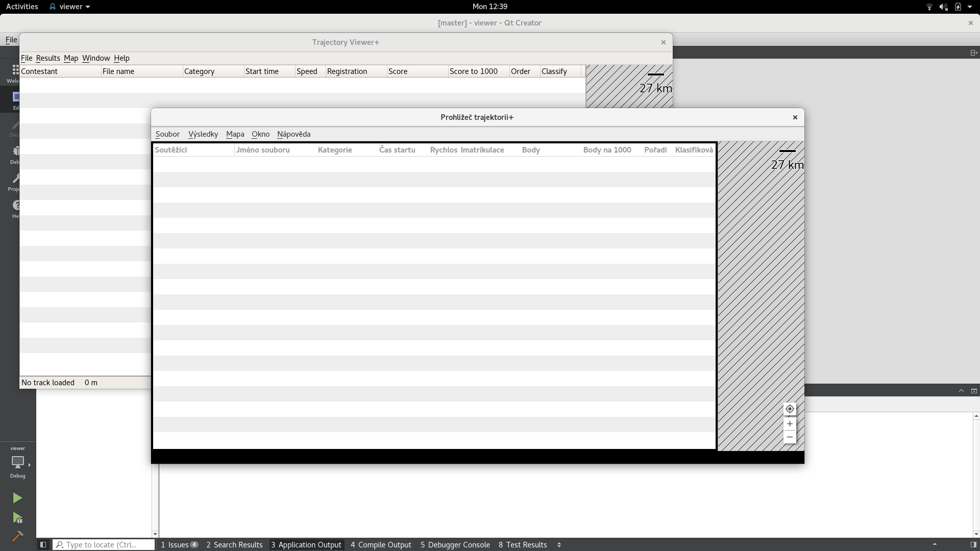
Task: Click 'No track loaded' status text
Action: 48,383
